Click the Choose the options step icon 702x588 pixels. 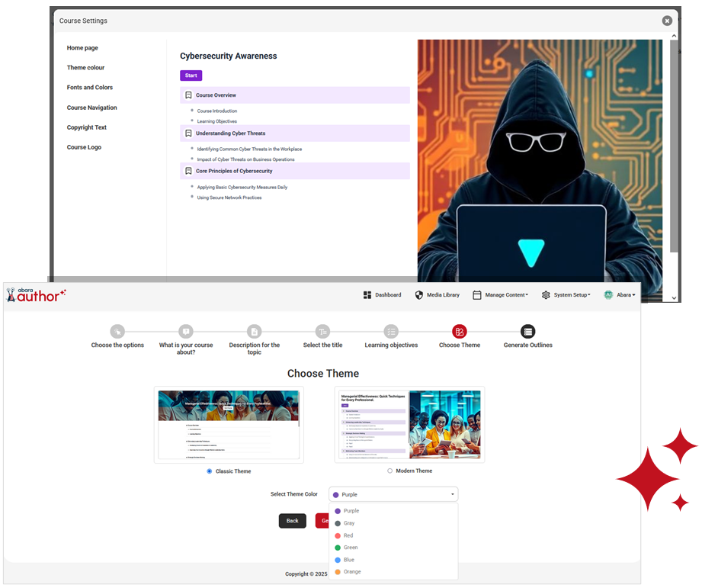(117, 331)
